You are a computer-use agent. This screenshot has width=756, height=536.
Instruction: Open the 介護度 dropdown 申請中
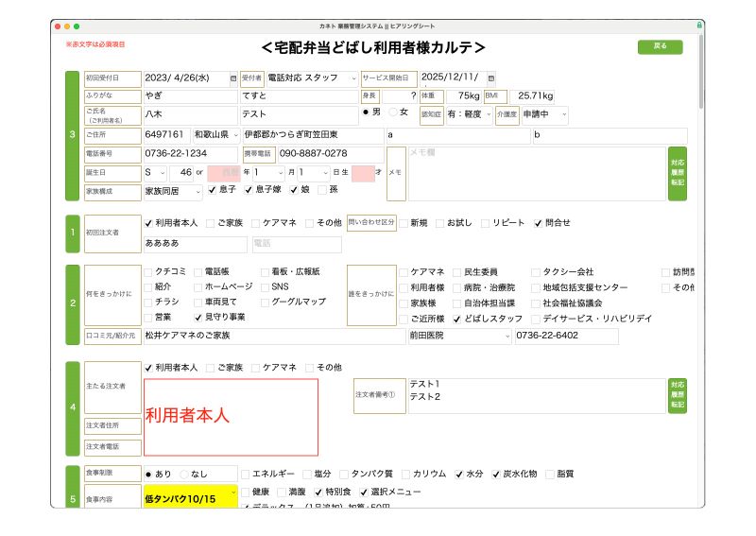click(x=545, y=114)
